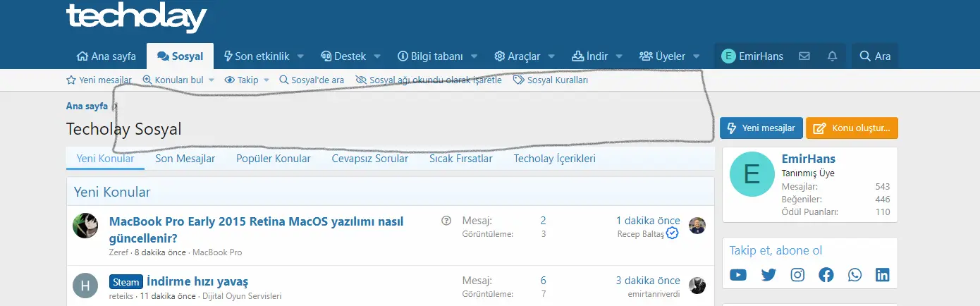
Task: Open the Araçlar menu item
Action: [x=517, y=56]
